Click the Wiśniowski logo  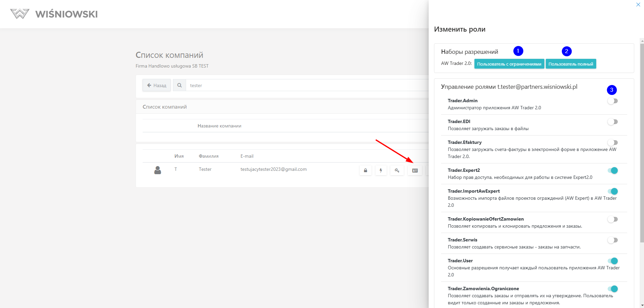[54, 14]
